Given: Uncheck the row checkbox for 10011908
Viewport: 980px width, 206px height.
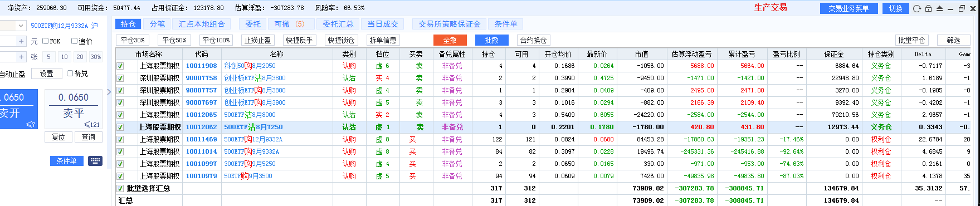Looking at the screenshot, I should [120, 66].
